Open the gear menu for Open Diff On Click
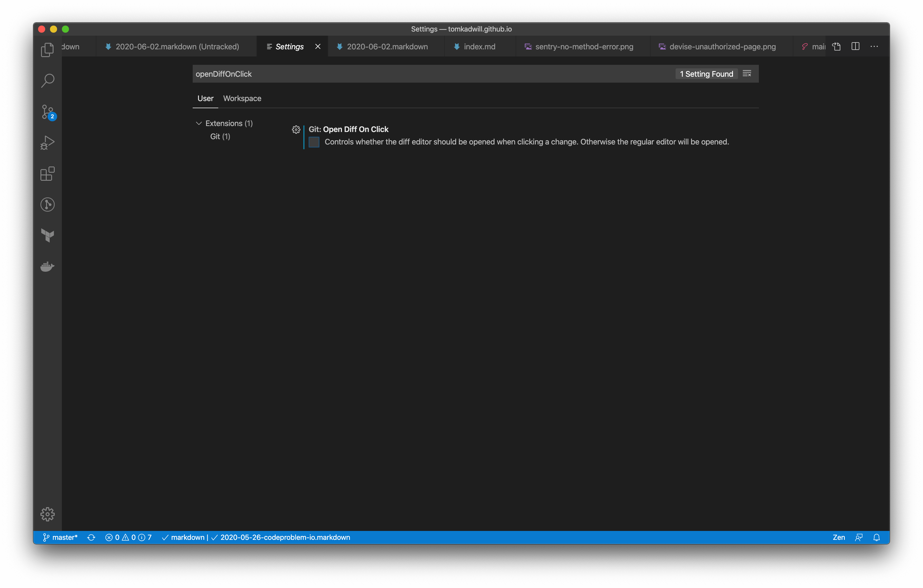The image size is (923, 588). point(296,130)
